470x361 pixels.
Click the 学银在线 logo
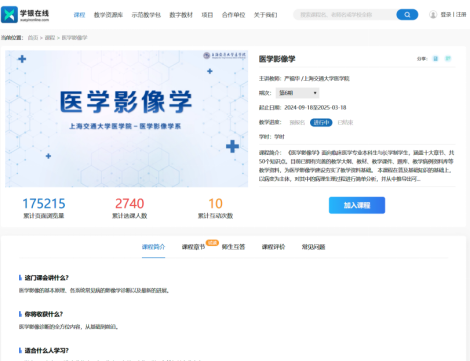tap(25, 14)
